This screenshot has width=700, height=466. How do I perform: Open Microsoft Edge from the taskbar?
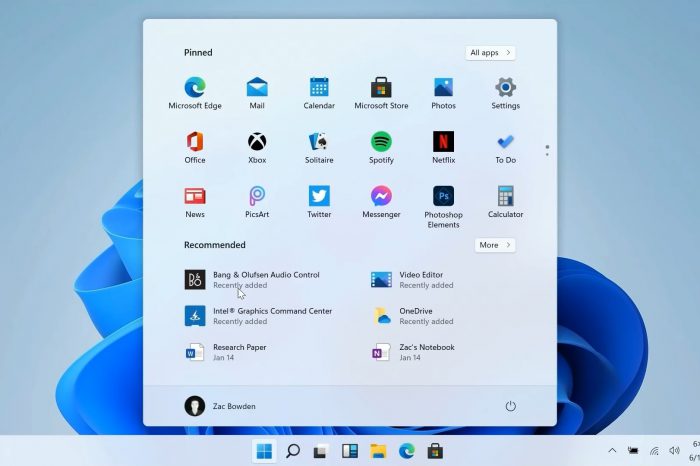[407, 451]
